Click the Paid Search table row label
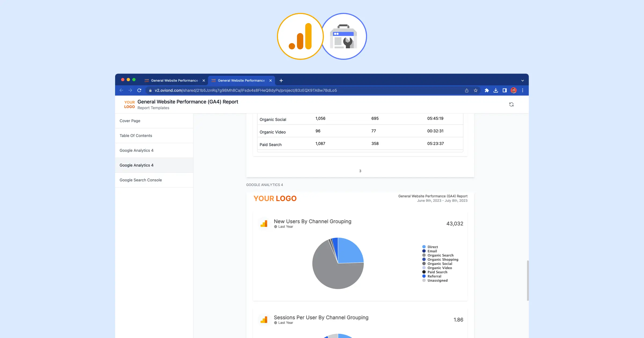Screen dimensions: 644x338 [x=270, y=145]
